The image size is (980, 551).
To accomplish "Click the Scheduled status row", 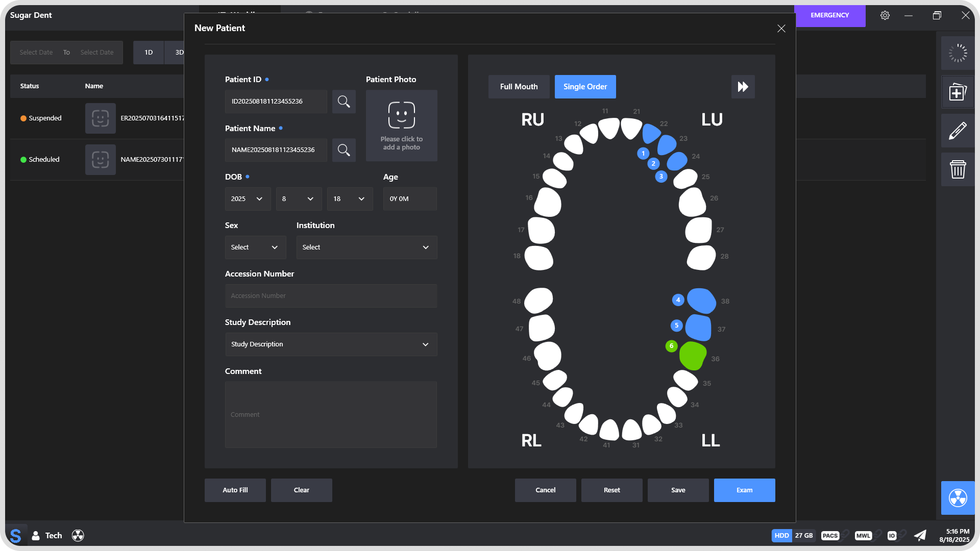I will tap(97, 160).
